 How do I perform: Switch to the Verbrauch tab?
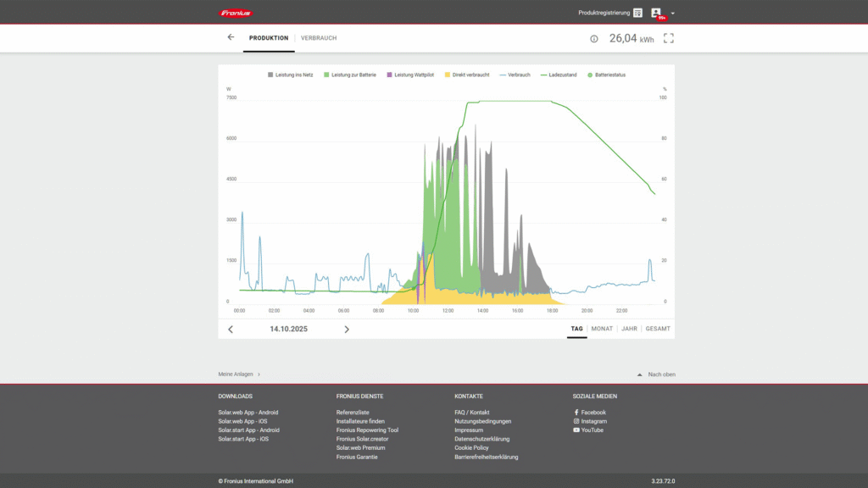pyautogui.click(x=319, y=38)
